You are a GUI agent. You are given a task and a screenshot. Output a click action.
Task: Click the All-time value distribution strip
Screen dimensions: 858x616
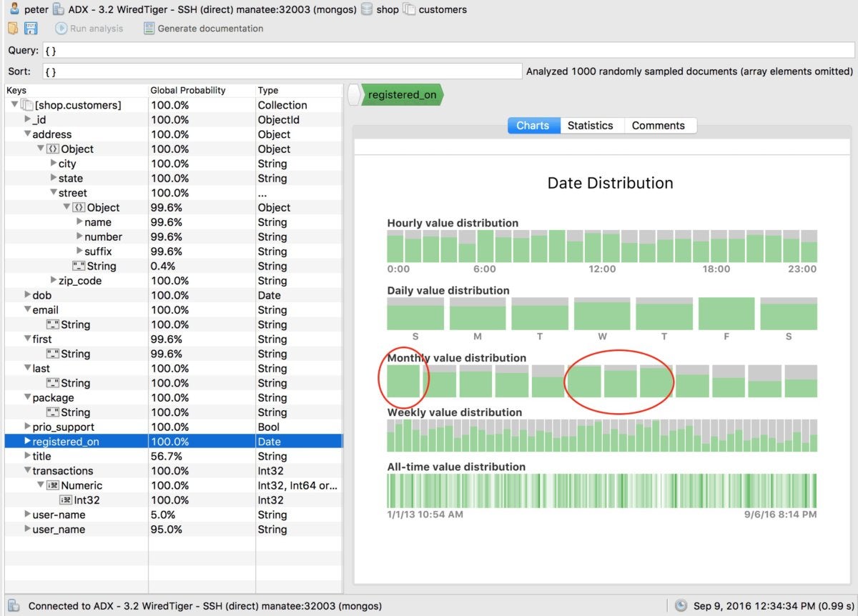point(602,491)
